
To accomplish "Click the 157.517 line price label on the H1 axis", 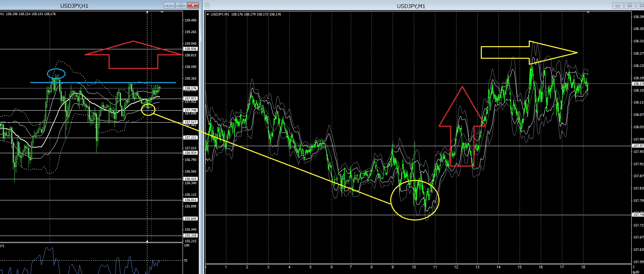I will 190,122.
